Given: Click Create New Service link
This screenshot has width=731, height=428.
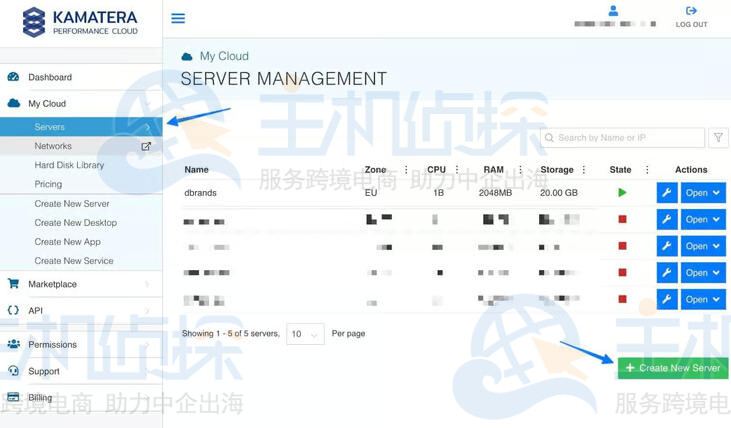Looking at the screenshot, I should (74, 261).
